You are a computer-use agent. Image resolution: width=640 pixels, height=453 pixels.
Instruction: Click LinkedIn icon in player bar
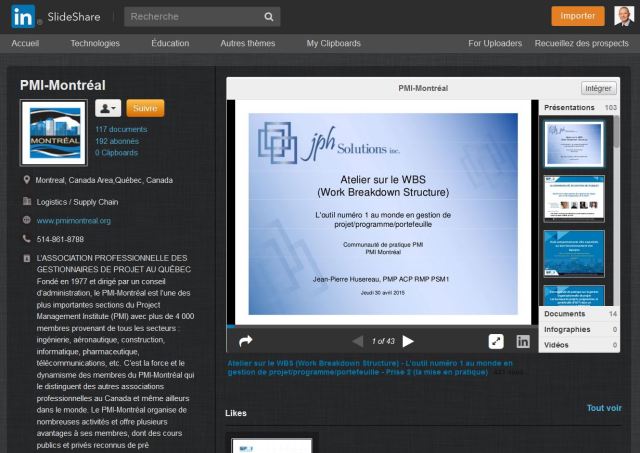point(522,341)
